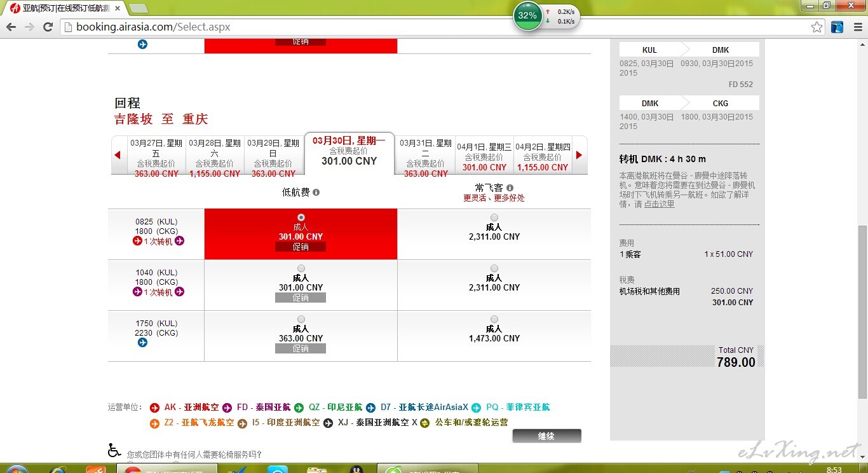Switch to 04月1日 星期三 date tab
The width and height of the screenshot is (868, 473).
point(484,156)
